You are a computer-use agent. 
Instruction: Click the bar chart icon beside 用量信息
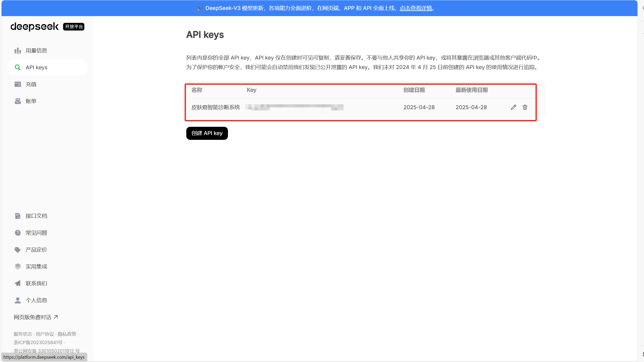(18, 51)
